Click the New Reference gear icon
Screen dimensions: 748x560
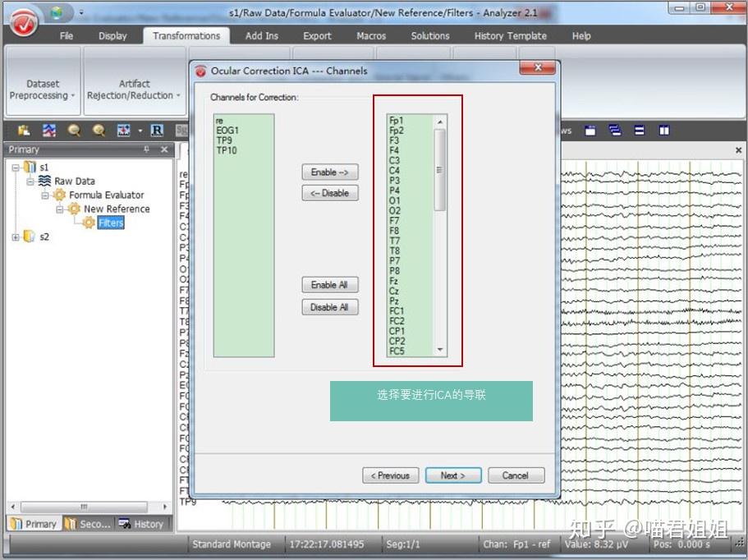click(x=74, y=209)
